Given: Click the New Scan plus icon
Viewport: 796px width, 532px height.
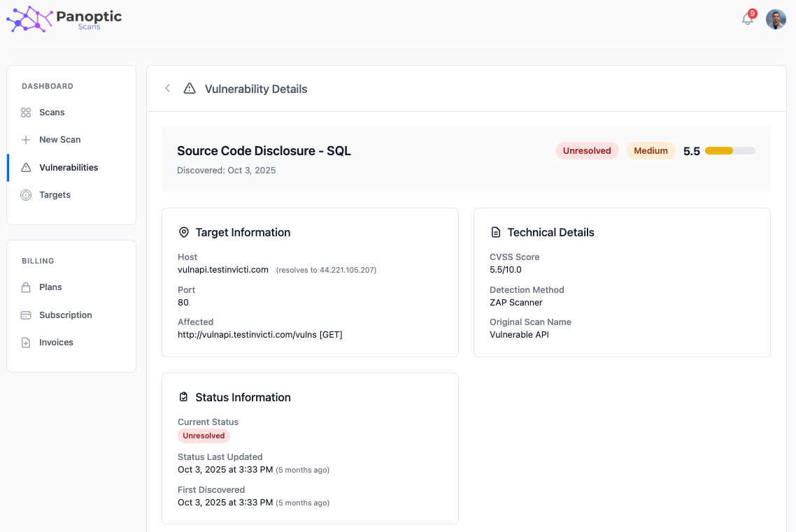Looking at the screenshot, I should tap(26, 139).
